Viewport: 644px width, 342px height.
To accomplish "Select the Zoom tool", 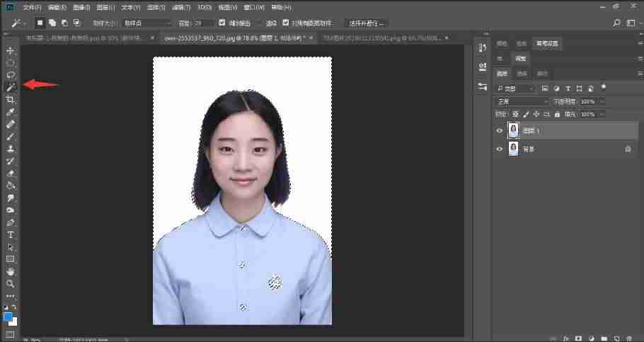I will coord(11,284).
